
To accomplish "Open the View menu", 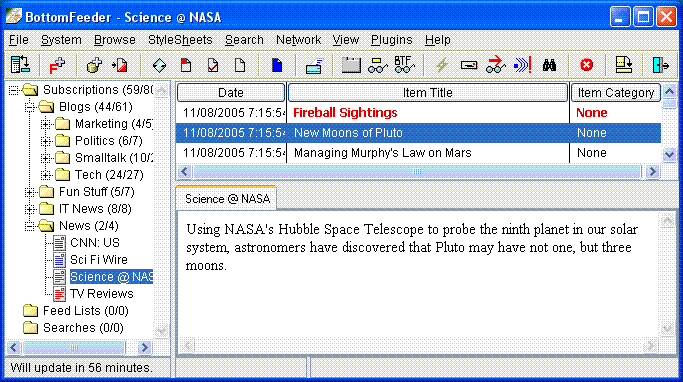I will (x=346, y=40).
